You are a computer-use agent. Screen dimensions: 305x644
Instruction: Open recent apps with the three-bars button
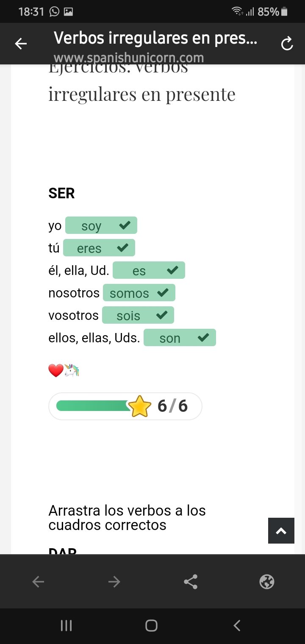coord(66,625)
